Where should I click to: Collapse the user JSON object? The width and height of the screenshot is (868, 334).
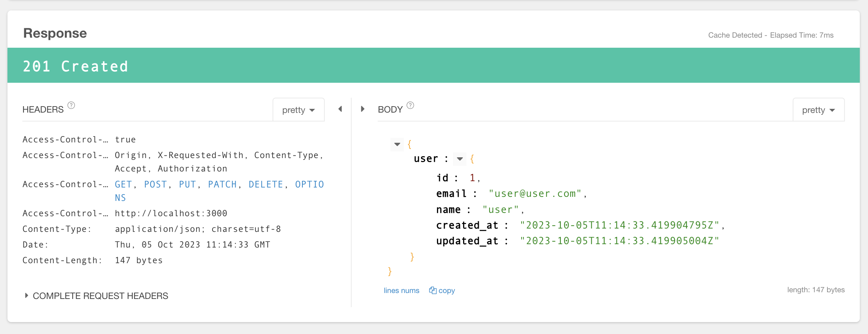[x=460, y=159]
